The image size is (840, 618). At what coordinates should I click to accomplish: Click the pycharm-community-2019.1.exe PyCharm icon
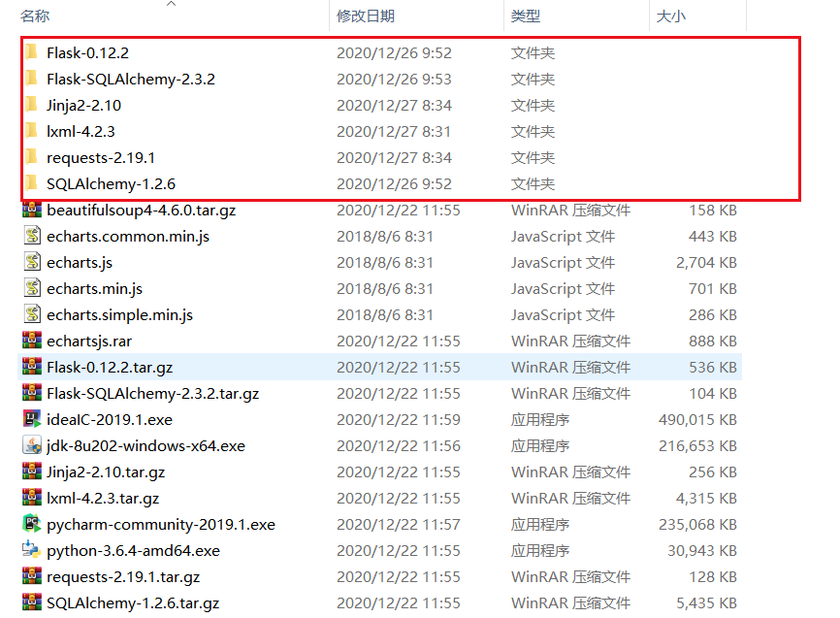pyautogui.click(x=32, y=524)
